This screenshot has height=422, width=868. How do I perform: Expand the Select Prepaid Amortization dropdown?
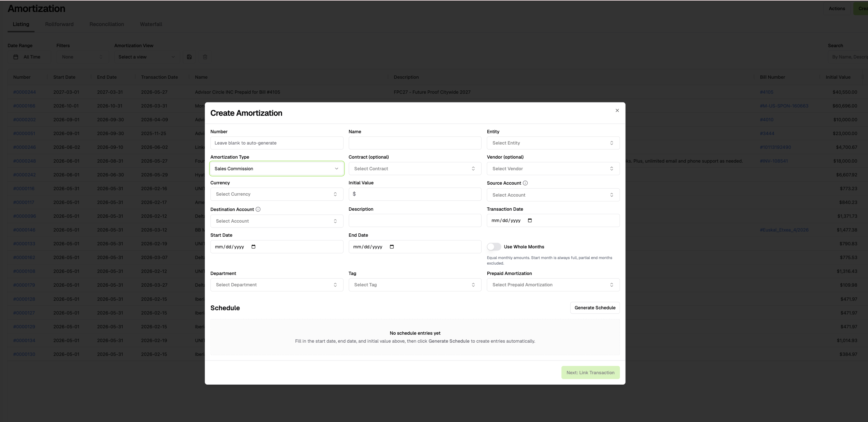(x=553, y=285)
